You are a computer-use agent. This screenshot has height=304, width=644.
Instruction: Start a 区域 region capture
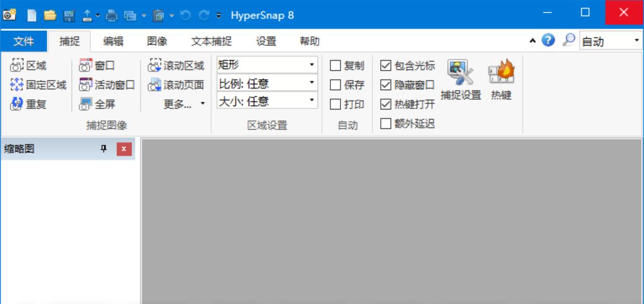click(29, 66)
